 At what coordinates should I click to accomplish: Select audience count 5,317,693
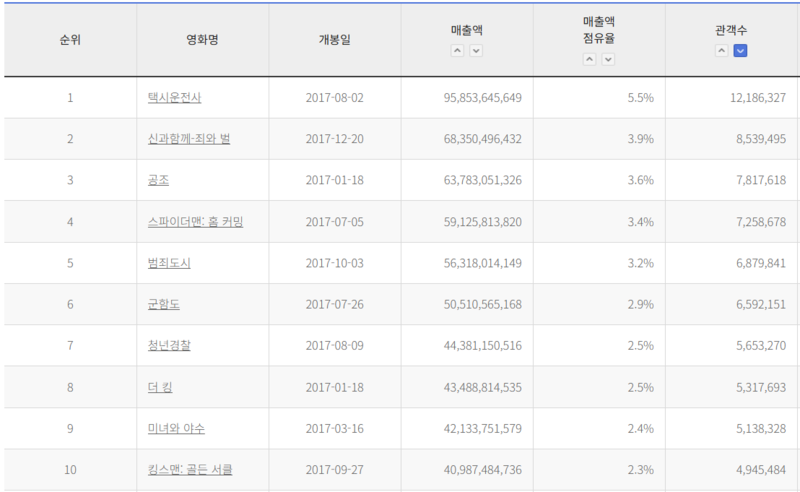(761, 387)
